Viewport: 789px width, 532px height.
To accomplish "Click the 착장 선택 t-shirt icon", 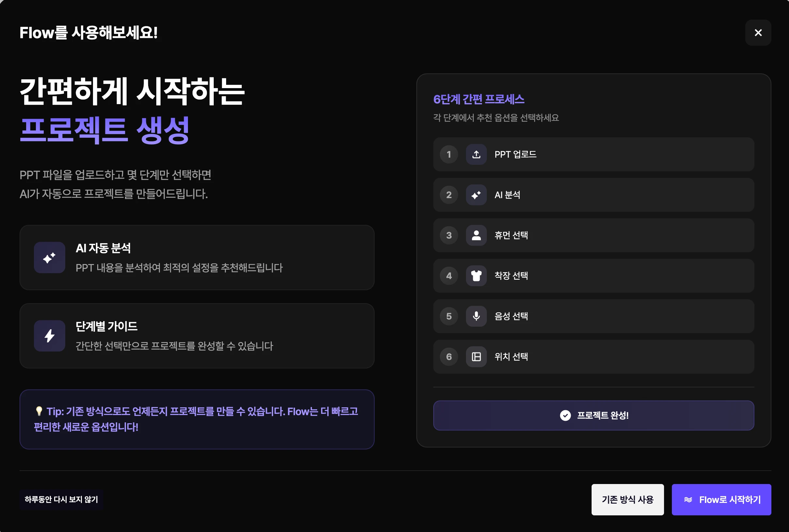I will tap(476, 276).
